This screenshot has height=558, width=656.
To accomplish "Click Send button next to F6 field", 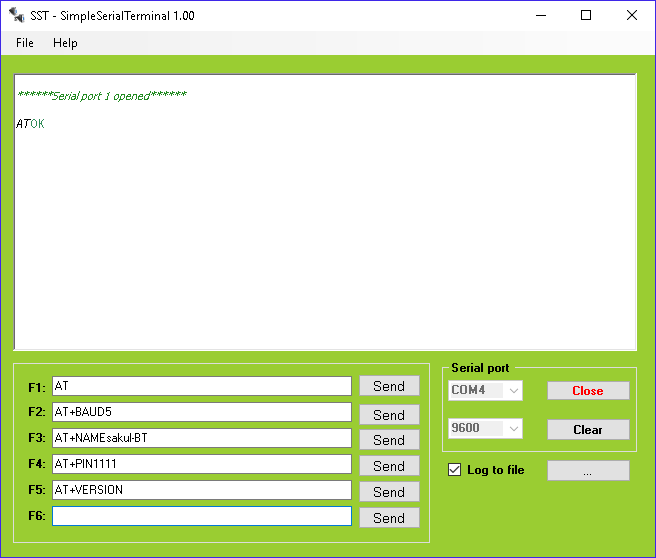I will click(389, 517).
